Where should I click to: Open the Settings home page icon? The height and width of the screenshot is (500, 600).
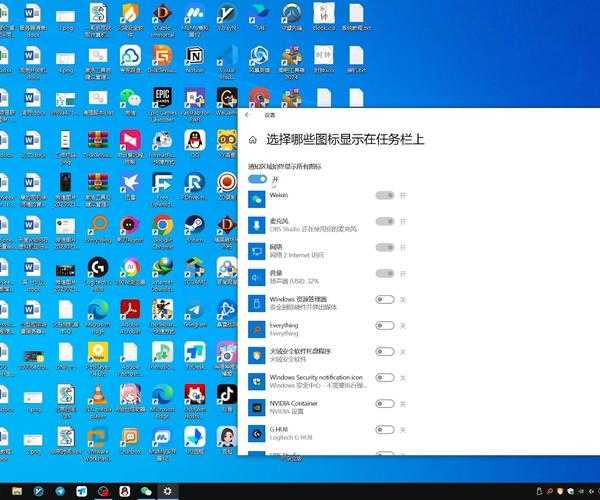pyautogui.click(x=253, y=140)
